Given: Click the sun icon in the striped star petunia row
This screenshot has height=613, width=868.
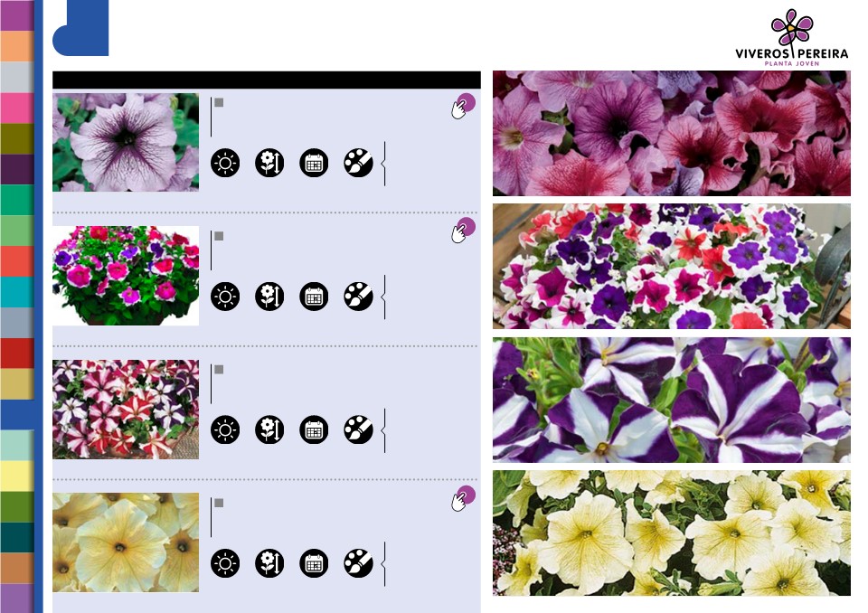Looking at the screenshot, I should pos(225,429).
